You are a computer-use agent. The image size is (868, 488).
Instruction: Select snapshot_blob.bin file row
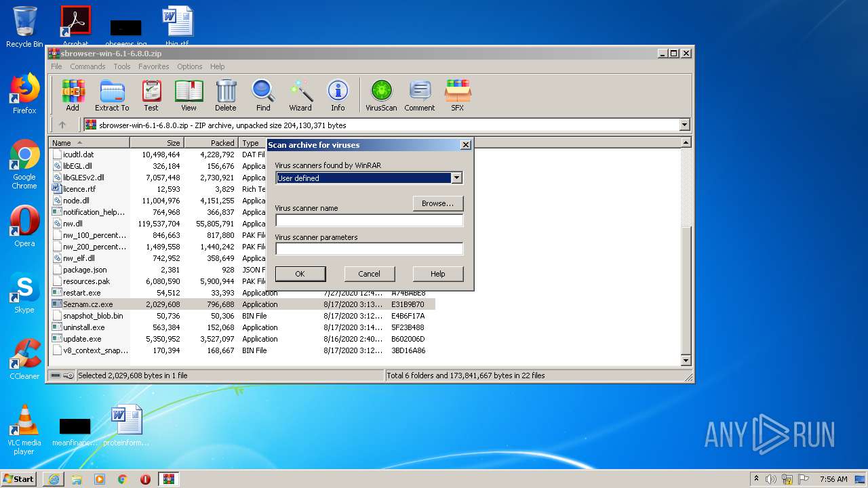coord(242,316)
